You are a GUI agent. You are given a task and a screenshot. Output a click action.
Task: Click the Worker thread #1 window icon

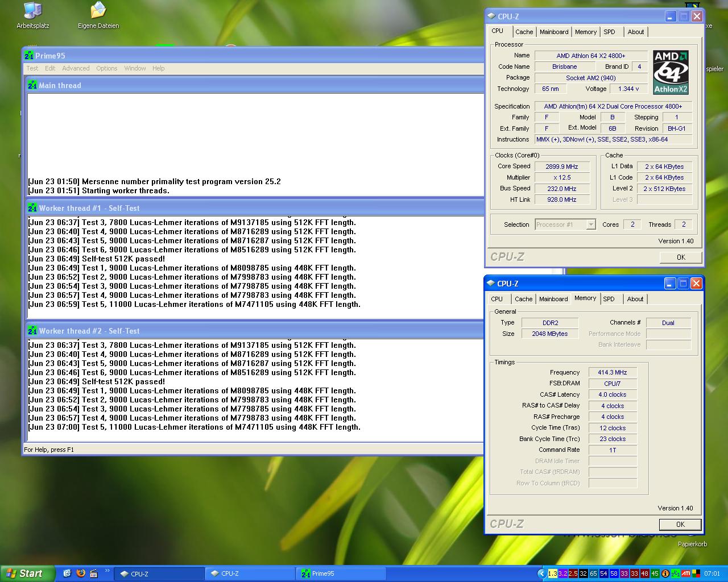tap(32, 208)
